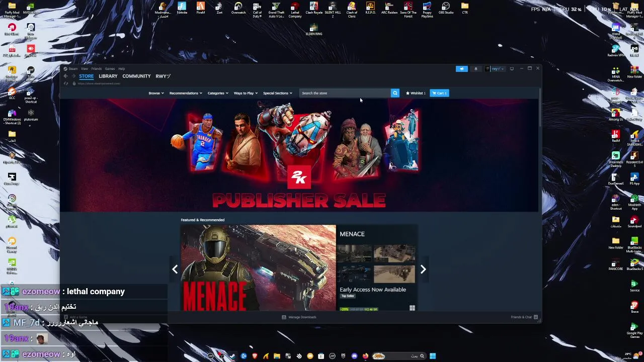
Task: Open Epic Games launcher from taskbar
Action: pyautogui.click(x=343, y=356)
